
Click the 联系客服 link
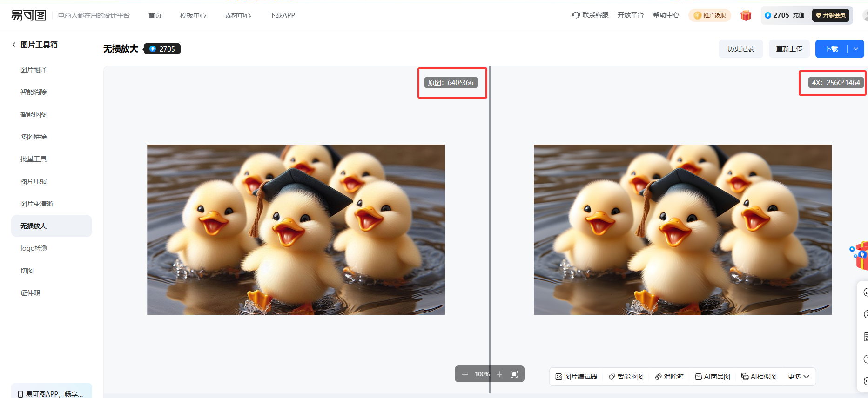595,15
